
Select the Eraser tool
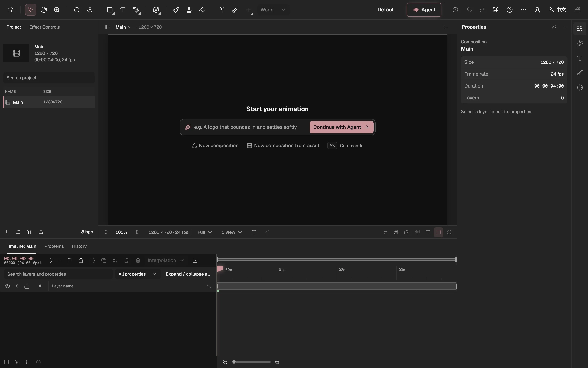(x=202, y=10)
